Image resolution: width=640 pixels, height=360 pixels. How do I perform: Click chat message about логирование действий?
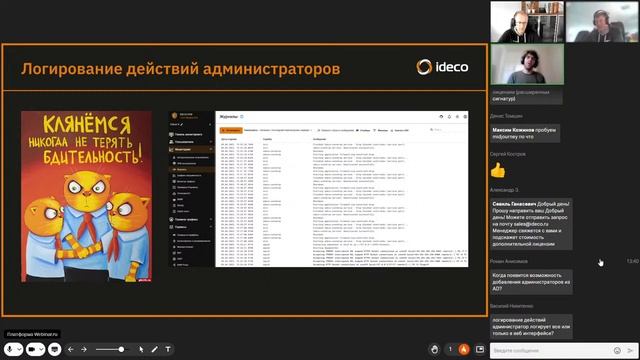(x=531, y=326)
